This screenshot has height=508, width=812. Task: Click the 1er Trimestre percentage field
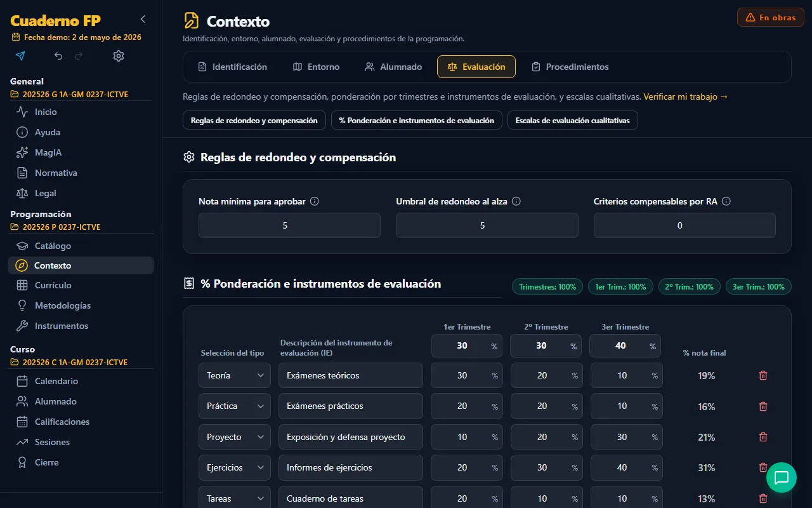pyautogui.click(x=467, y=346)
